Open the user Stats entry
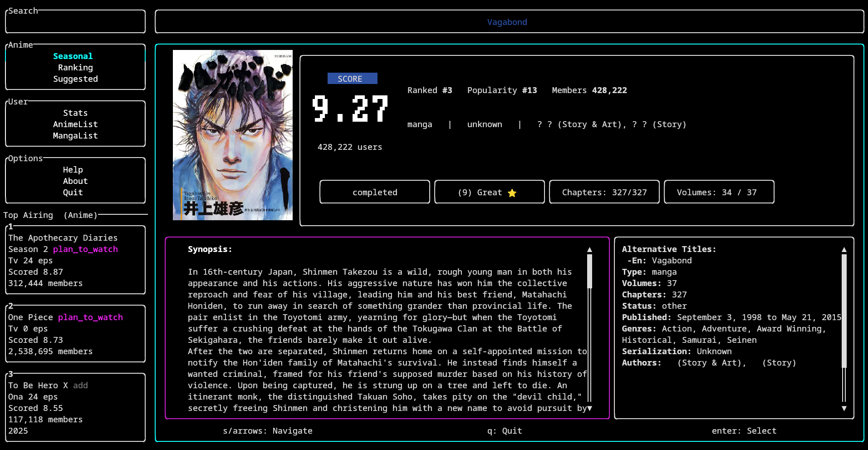 (75, 113)
